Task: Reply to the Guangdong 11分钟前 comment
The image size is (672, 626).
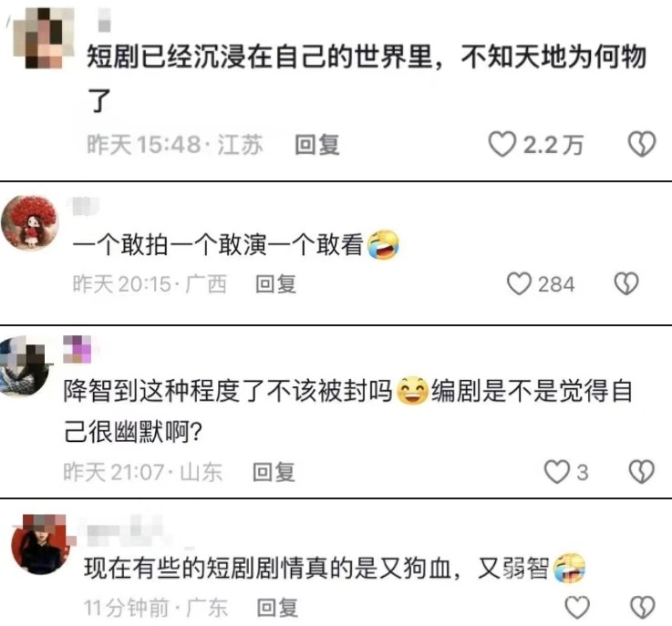Action: point(277,608)
